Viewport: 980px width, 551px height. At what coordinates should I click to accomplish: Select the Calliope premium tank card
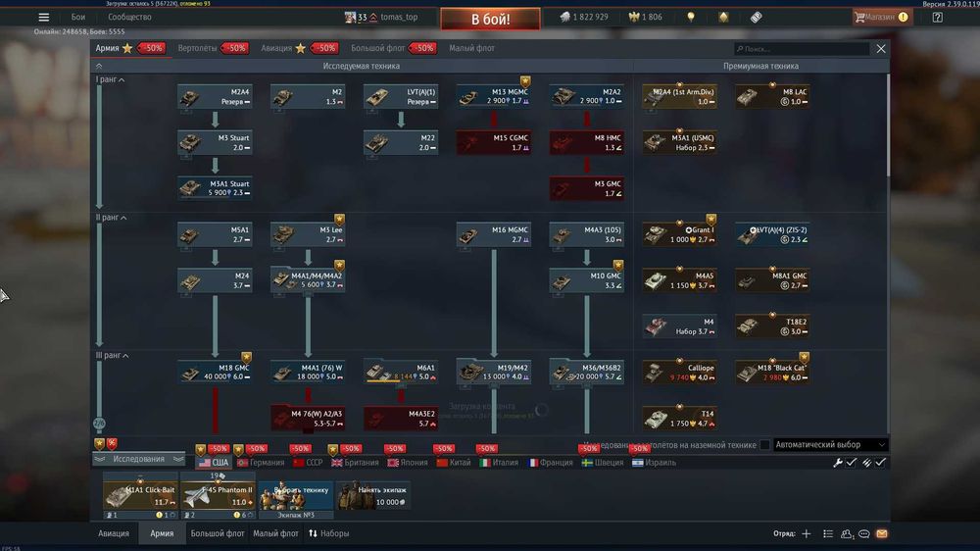[x=679, y=373]
